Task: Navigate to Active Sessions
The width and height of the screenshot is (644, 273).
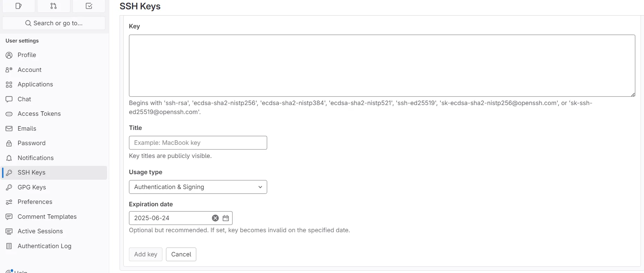Action: 40,231
